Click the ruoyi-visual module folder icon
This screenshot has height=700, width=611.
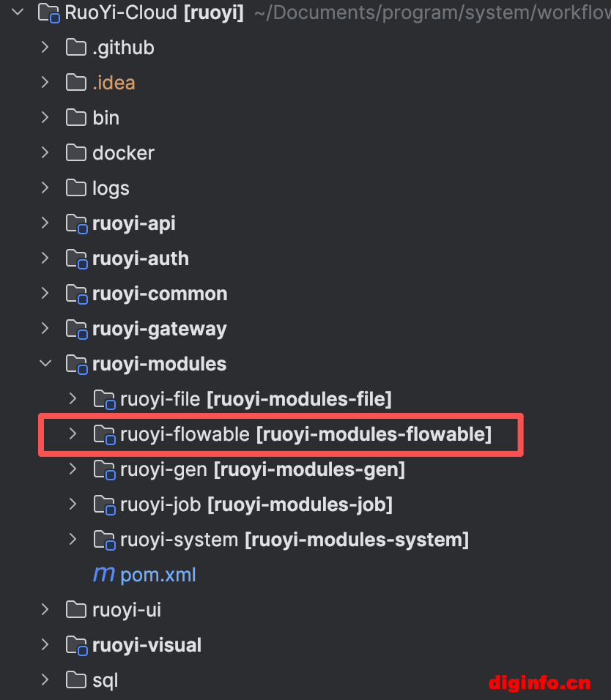(x=76, y=646)
